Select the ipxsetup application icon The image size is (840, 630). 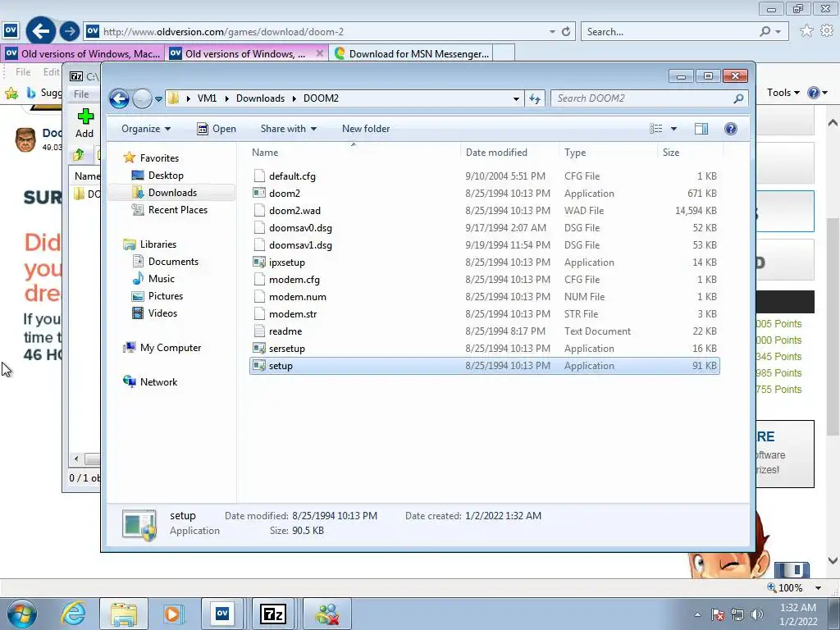pos(259,262)
